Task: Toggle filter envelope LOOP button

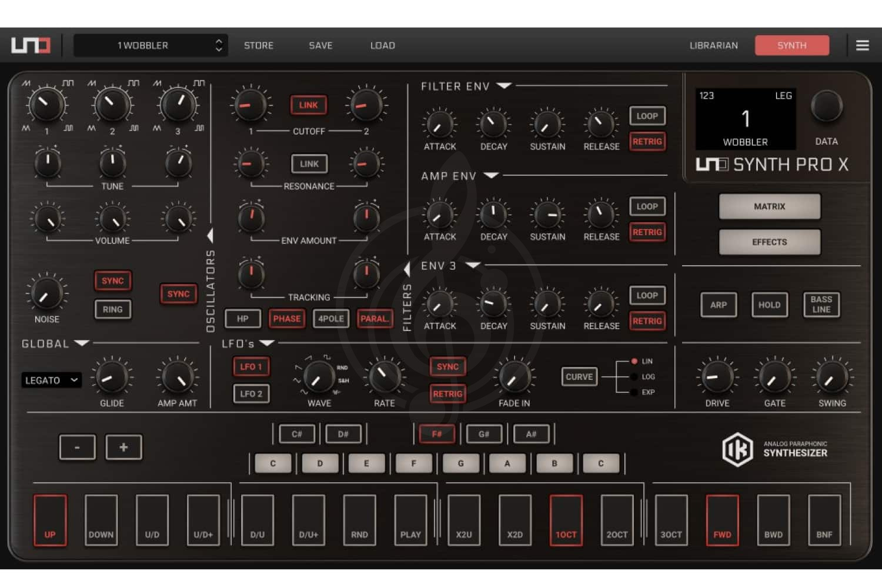Action: coord(647,116)
